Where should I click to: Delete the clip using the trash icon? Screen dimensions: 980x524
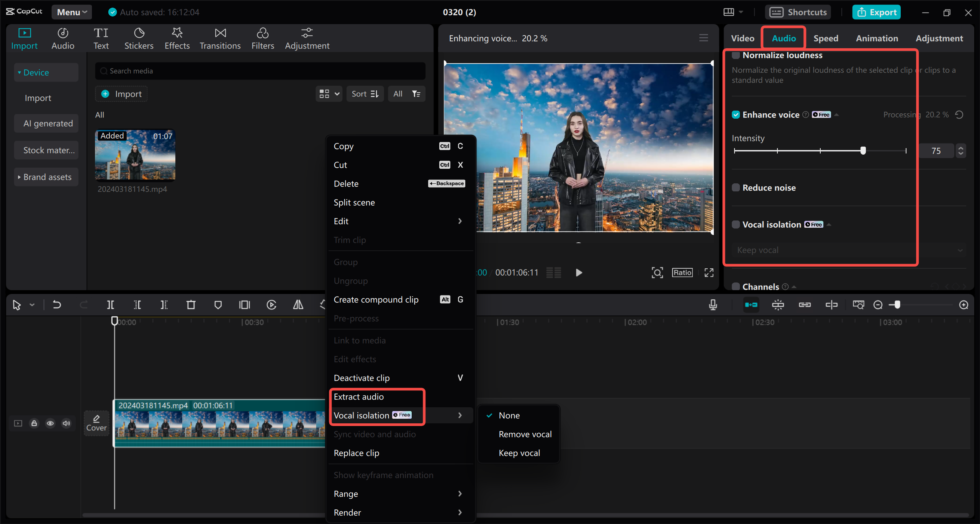click(191, 305)
